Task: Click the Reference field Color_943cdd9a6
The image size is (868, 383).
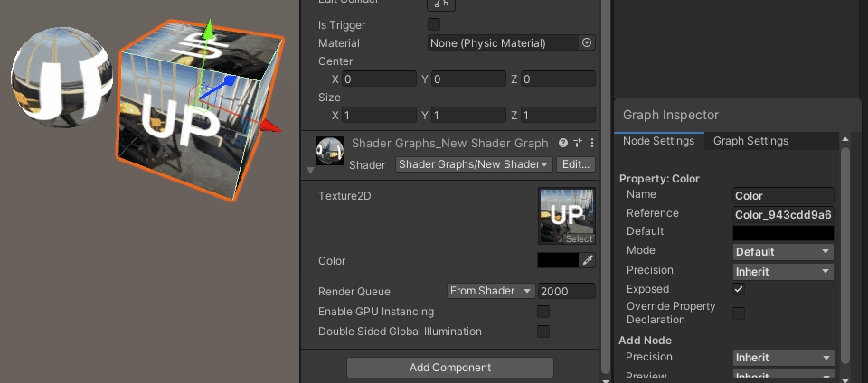Action: click(x=783, y=214)
